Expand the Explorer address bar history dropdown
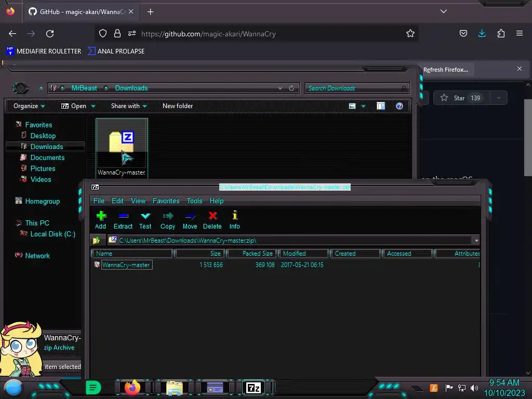The width and height of the screenshot is (532, 399). (x=280, y=88)
